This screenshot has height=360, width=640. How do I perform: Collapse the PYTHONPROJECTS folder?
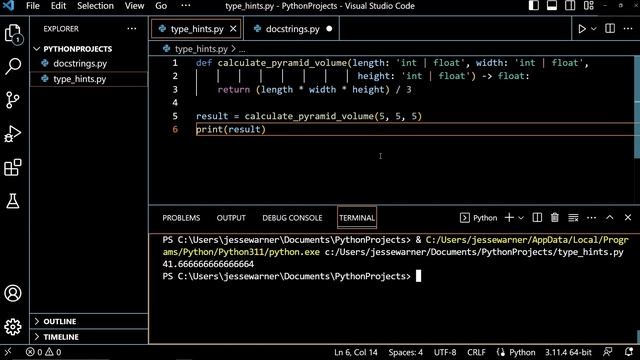[89, 49]
